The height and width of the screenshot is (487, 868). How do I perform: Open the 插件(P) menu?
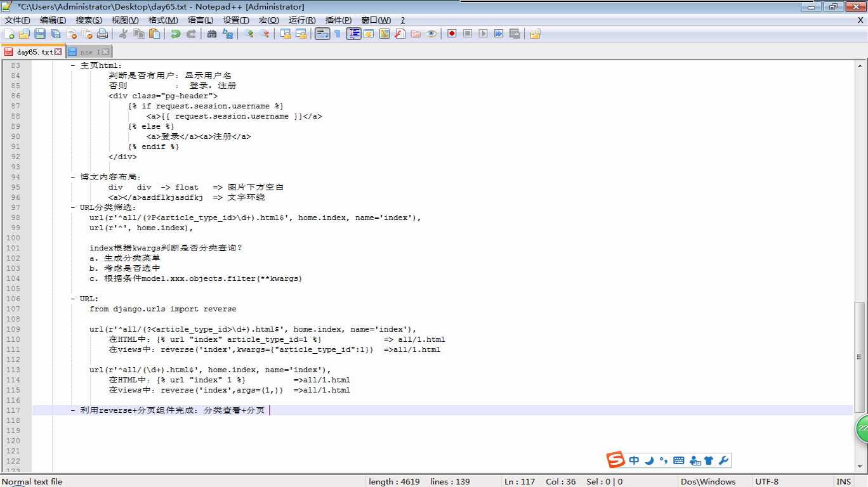pos(338,20)
